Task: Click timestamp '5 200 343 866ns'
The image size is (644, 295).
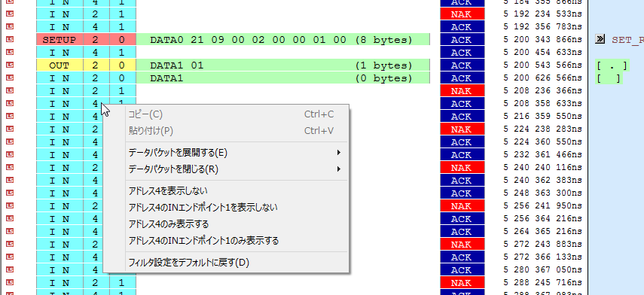Action: point(542,39)
